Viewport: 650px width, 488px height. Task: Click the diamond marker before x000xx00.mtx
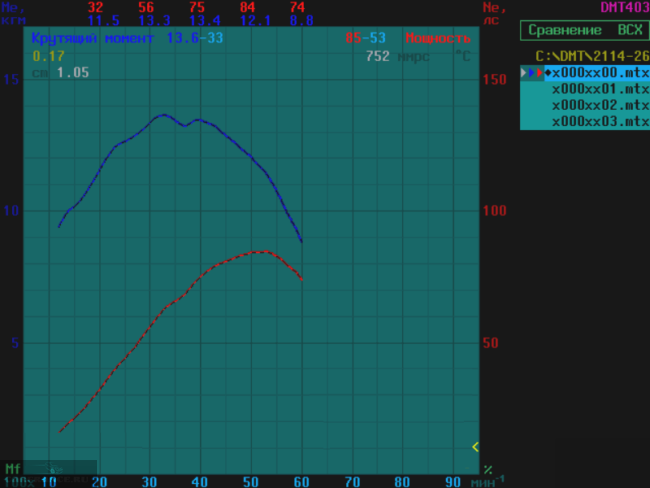(548, 73)
